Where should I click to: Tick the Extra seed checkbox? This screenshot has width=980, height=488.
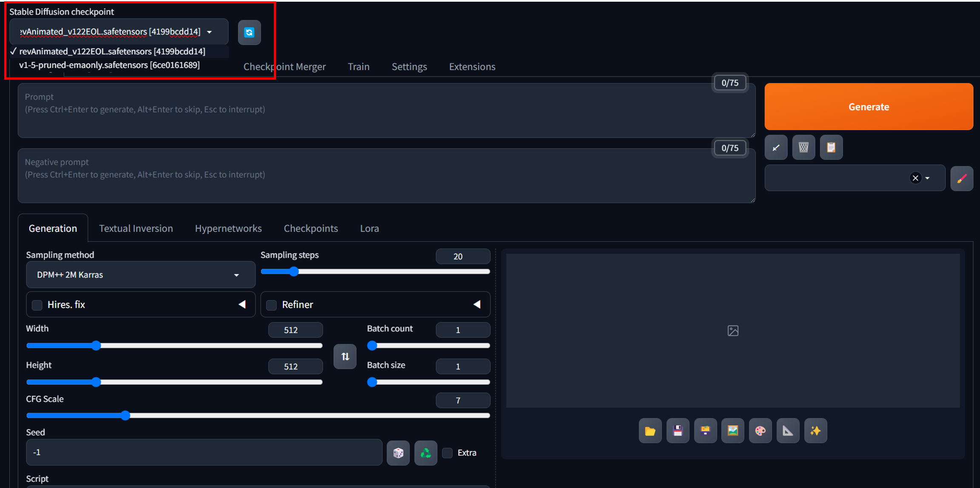(447, 453)
